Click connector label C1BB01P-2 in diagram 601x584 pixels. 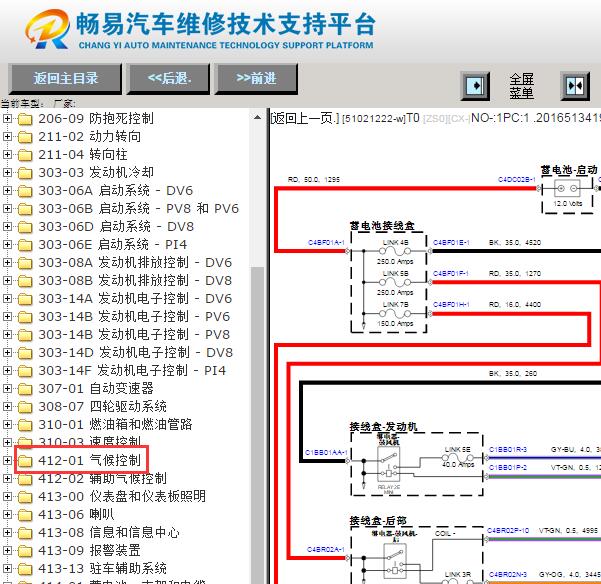(x=508, y=468)
